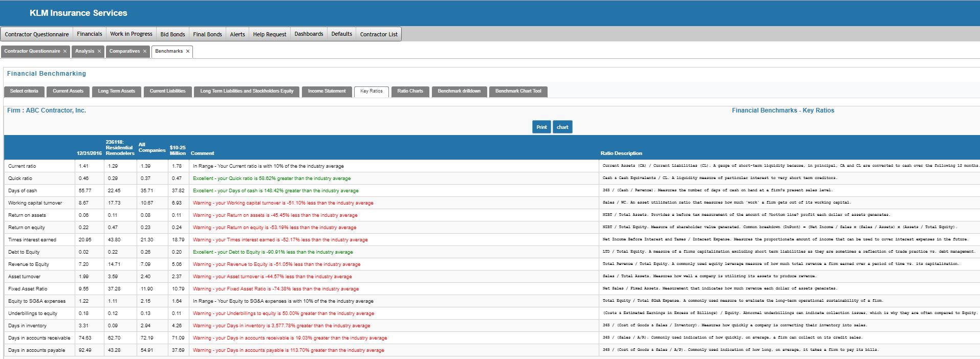Click the chart button
Viewport: 980px width, 359px height.
coord(562,127)
